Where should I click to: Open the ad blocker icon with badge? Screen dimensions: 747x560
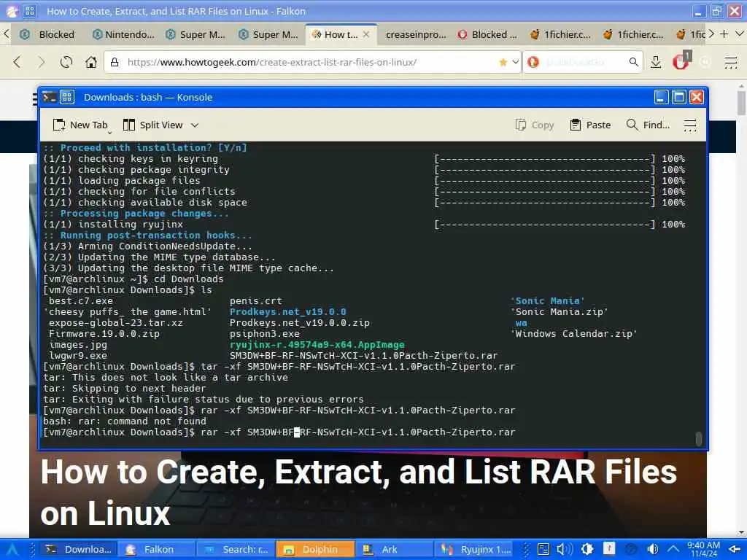click(682, 61)
